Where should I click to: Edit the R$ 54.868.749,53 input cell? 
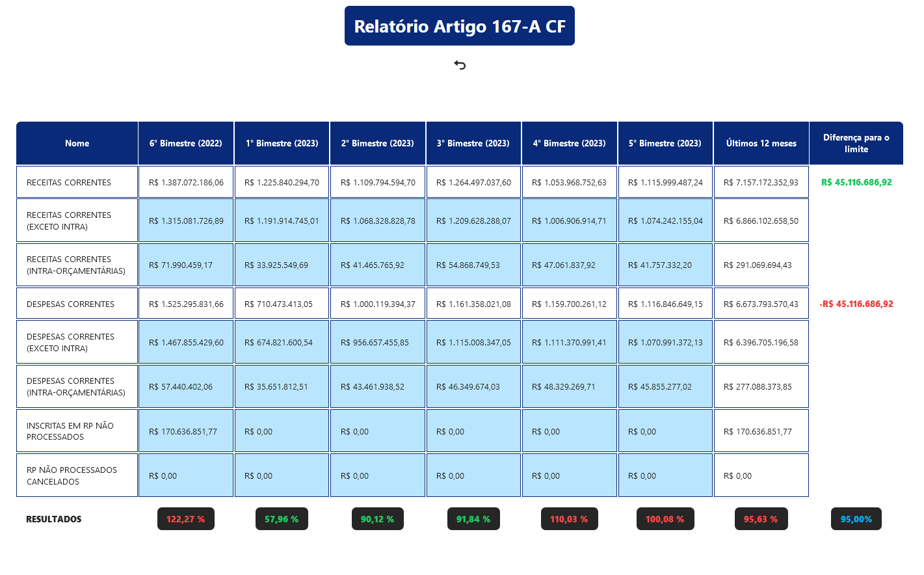point(473,265)
